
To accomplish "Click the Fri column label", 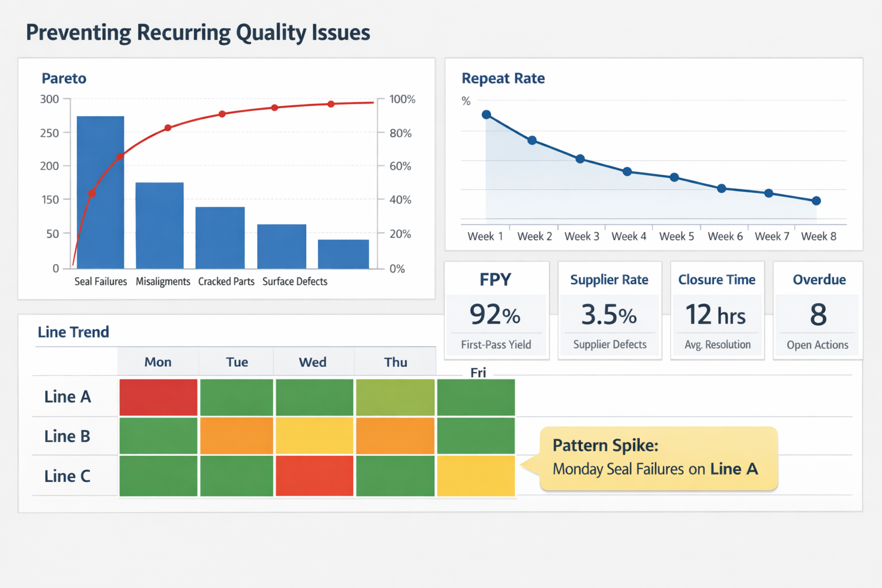I will click(x=478, y=373).
